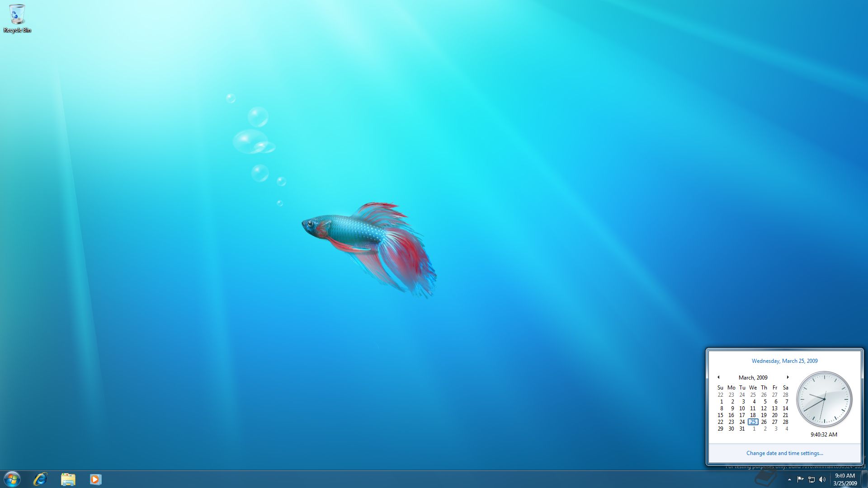This screenshot has height=488, width=868.
Task: Select date 14 in the calendar
Action: pyautogui.click(x=785, y=408)
